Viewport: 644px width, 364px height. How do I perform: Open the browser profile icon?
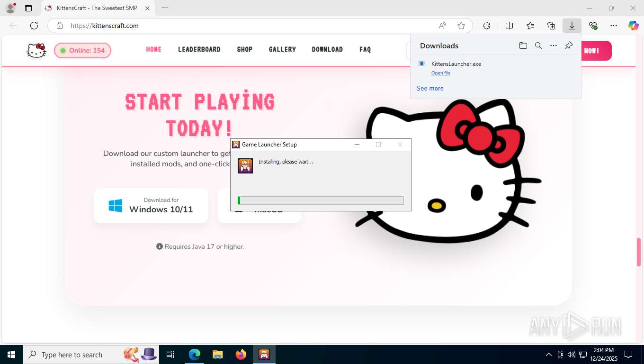tap(10, 8)
